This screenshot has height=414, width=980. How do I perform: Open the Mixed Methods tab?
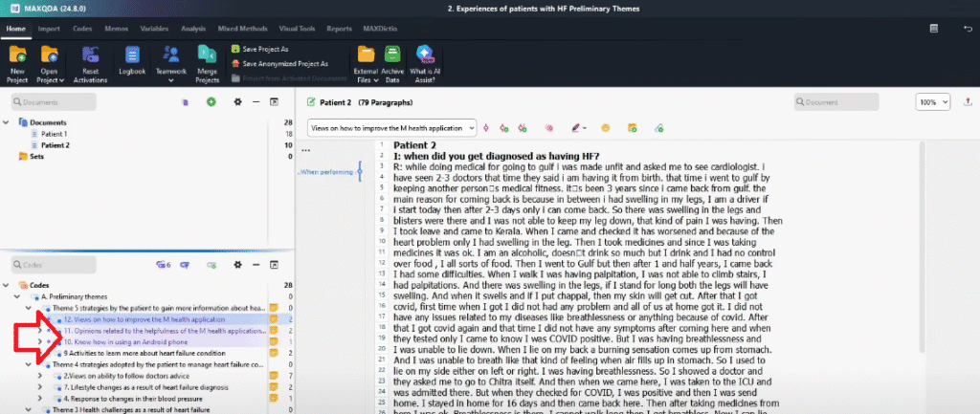[x=242, y=29]
